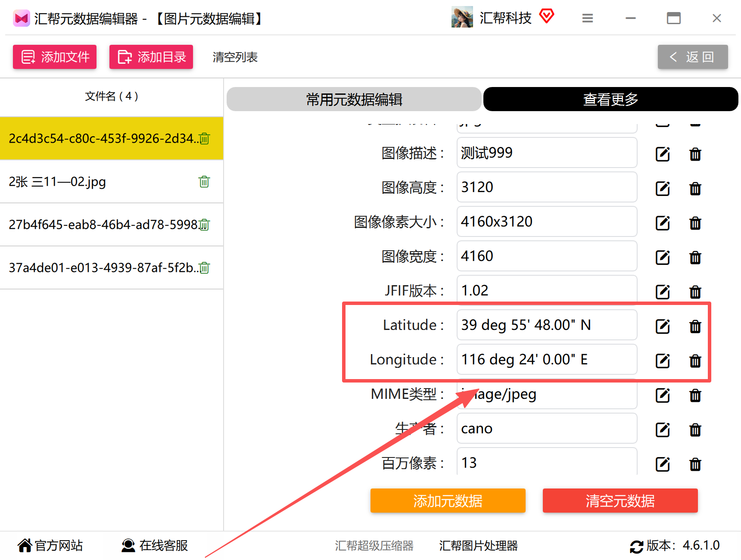This screenshot has height=560, width=741.
Task: Delete file 27b4f645 from the list
Action: click(204, 224)
